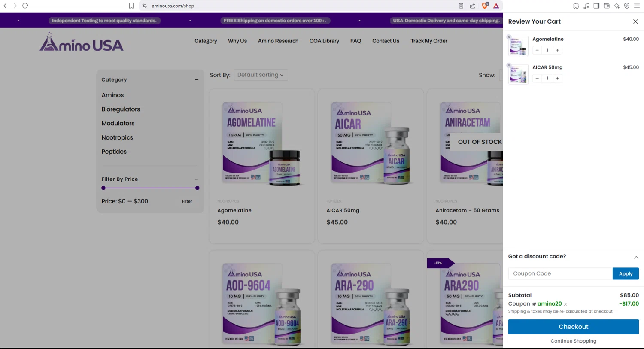Open the Default sorting dropdown
The image size is (644, 349).
pyautogui.click(x=261, y=75)
